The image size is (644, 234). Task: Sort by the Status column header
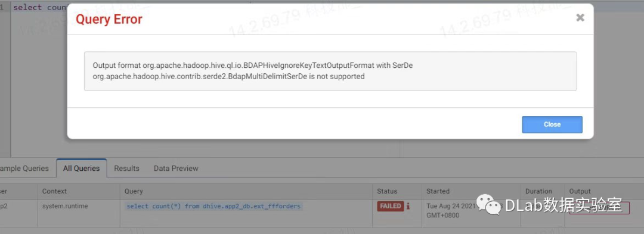tap(387, 191)
